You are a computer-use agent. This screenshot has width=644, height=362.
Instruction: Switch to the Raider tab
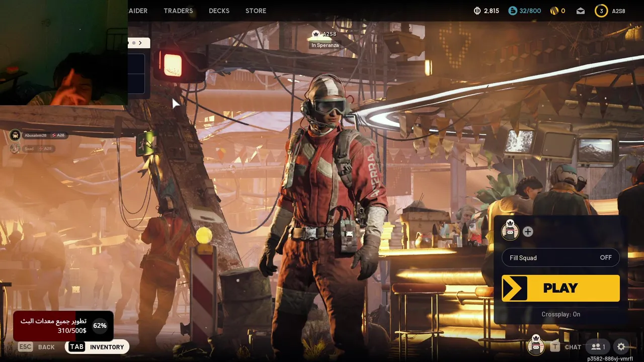pos(138,11)
